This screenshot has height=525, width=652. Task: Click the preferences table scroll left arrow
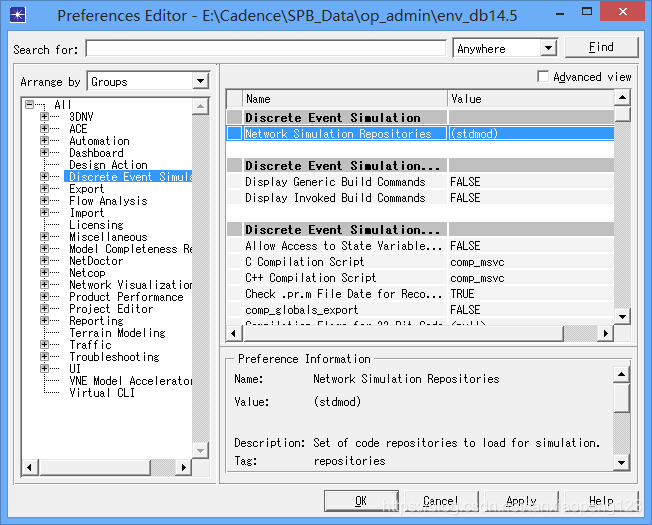(234, 333)
